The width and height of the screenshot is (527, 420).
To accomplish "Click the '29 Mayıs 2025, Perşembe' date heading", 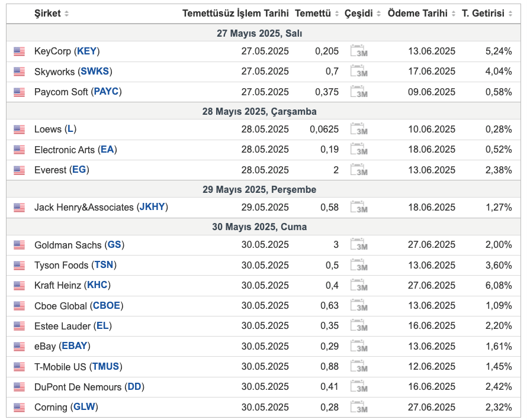I will click(259, 189).
